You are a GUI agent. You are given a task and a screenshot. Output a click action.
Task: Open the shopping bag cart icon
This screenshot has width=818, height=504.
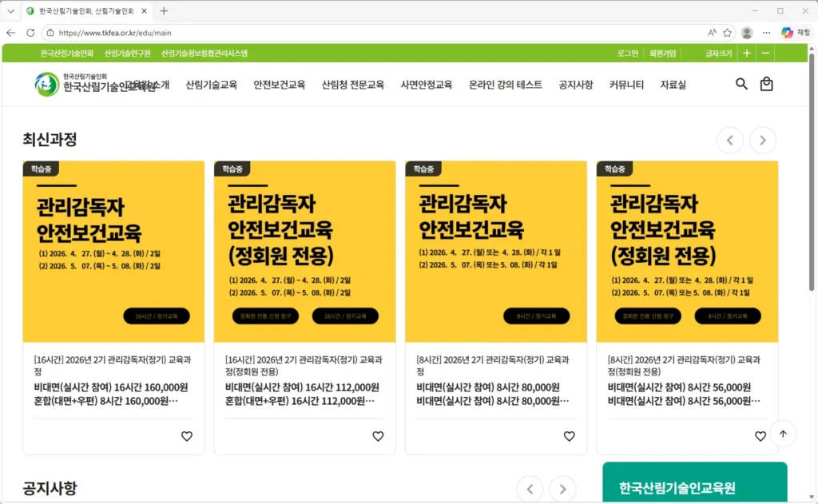coord(766,84)
